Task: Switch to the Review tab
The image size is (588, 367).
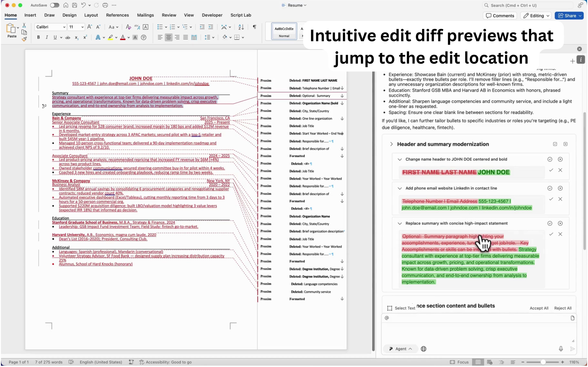Action: [x=169, y=15]
